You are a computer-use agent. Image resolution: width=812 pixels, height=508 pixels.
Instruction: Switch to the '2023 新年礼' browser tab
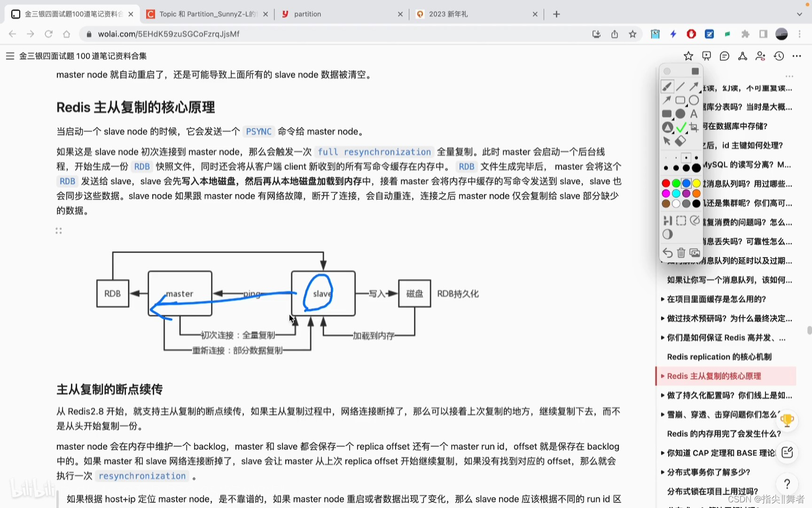click(x=476, y=14)
